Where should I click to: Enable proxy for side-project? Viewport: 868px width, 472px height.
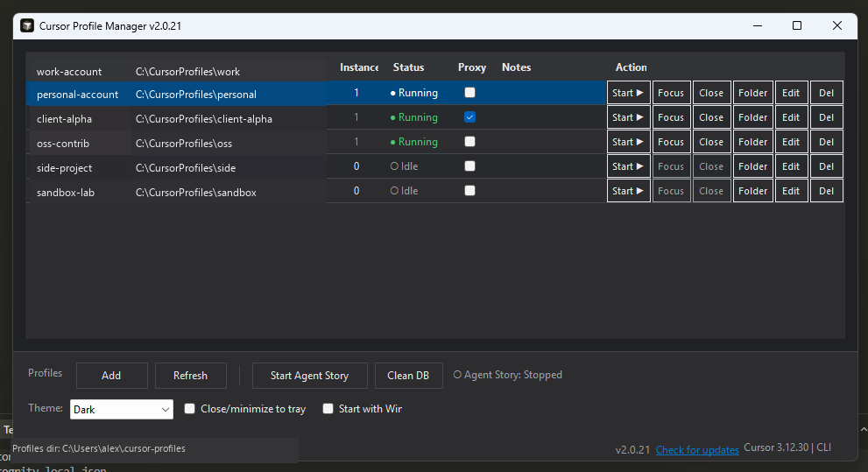click(x=470, y=166)
